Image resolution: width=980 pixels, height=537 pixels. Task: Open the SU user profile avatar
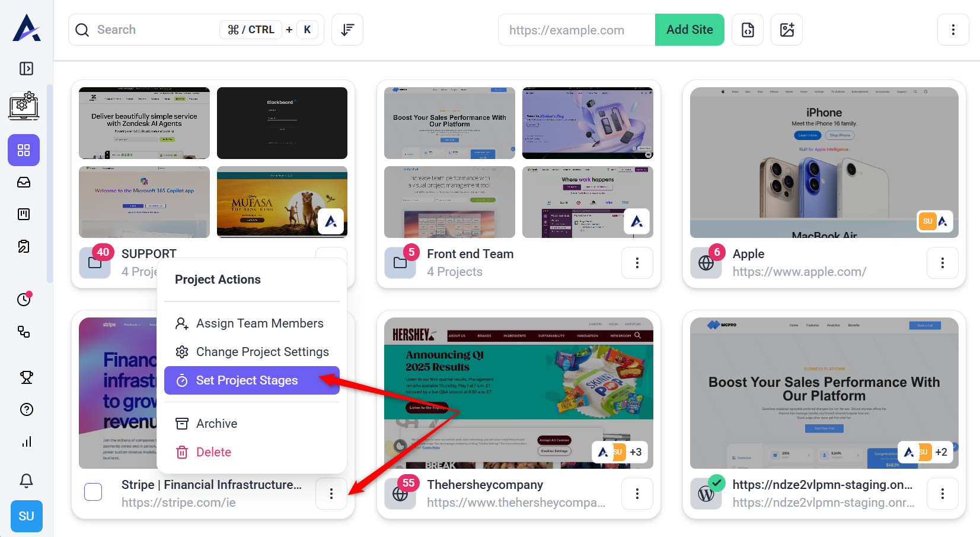[26, 516]
